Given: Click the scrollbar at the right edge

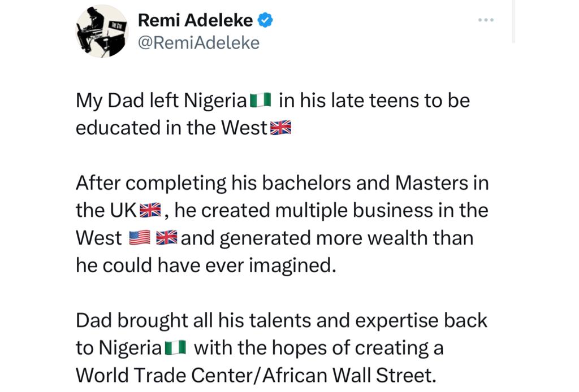Looking at the screenshot, I should [x=513, y=23].
